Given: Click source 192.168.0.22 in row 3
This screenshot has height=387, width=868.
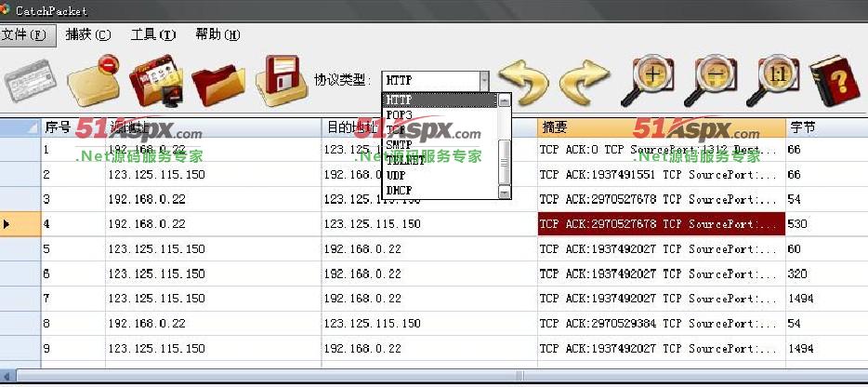Looking at the screenshot, I should point(213,199).
